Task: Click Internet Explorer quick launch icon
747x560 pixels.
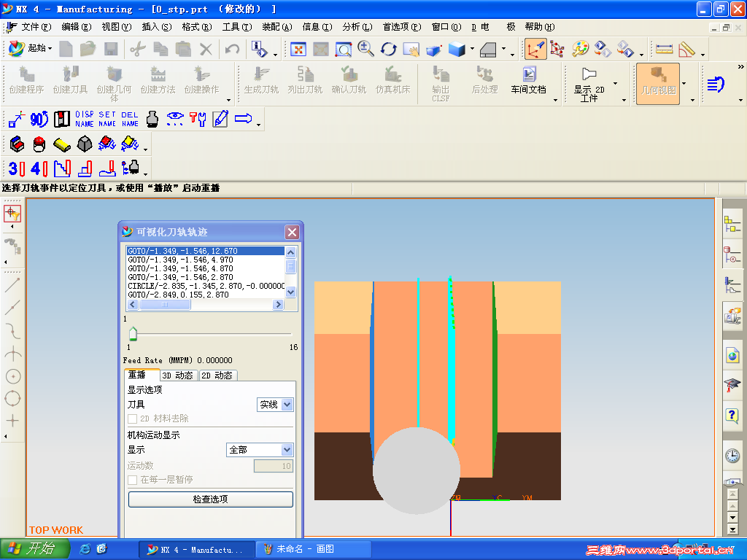Action: [85, 549]
